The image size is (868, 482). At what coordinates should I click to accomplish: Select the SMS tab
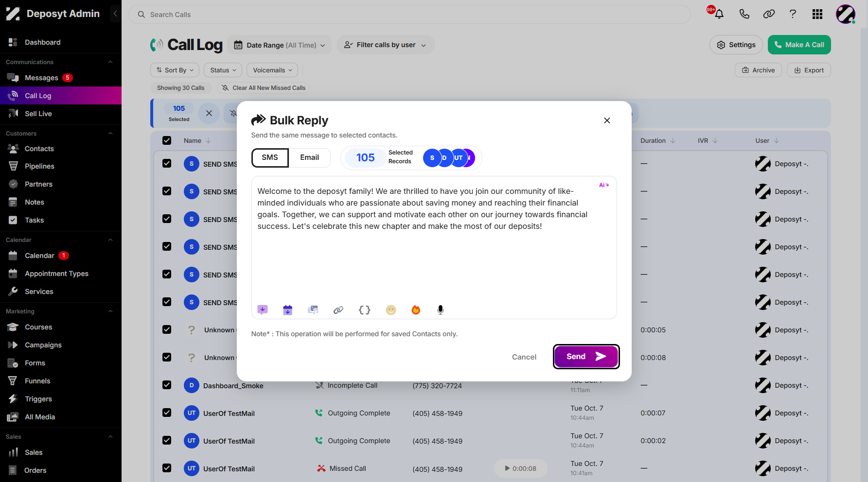pos(270,157)
